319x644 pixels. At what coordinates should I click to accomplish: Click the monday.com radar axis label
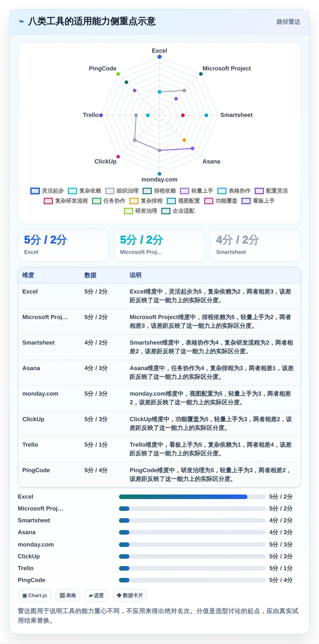pyautogui.click(x=159, y=179)
